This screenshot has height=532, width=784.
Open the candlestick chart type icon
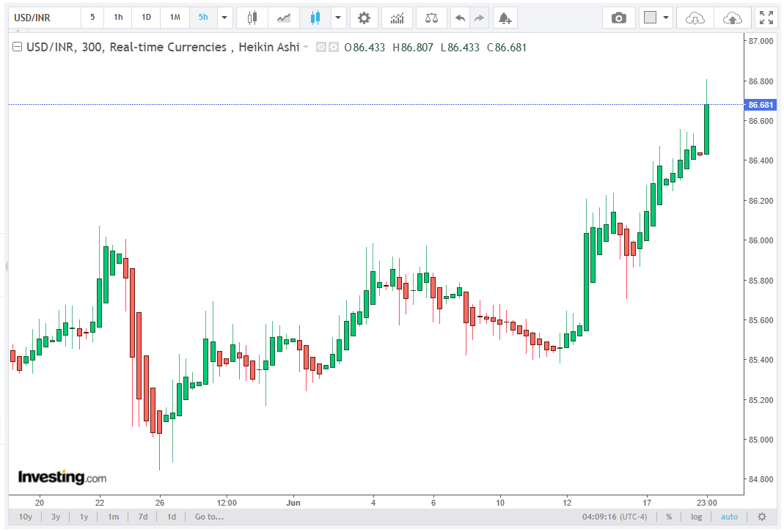pos(252,18)
